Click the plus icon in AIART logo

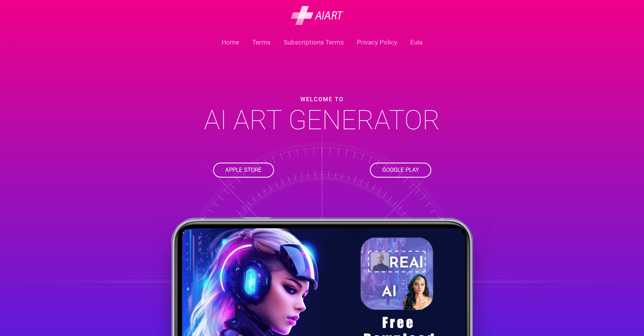point(301,15)
